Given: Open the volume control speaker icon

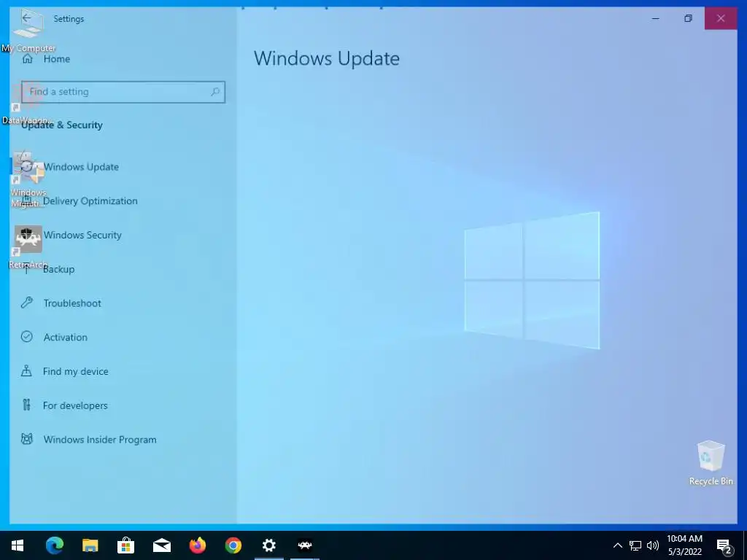Looking at the screenshot, I should pos(653,545).
